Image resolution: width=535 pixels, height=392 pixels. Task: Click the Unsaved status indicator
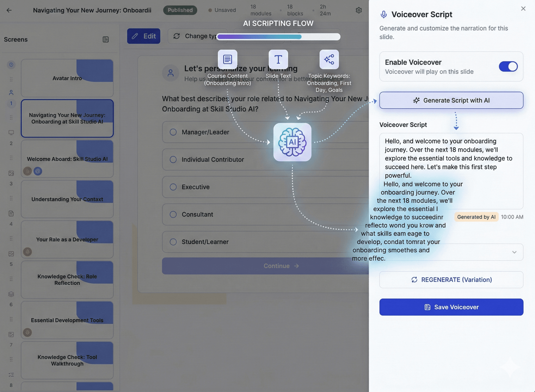coord(222,10)
